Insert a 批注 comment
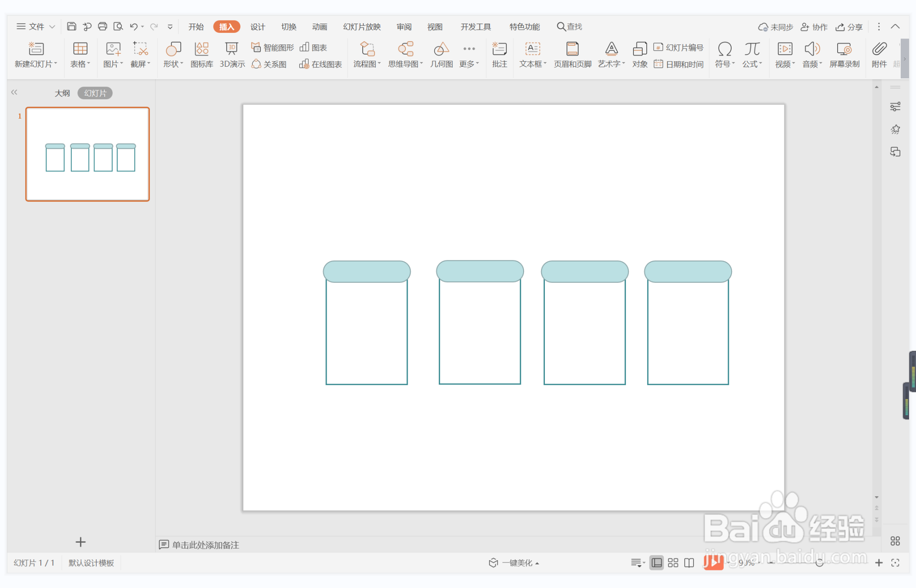This screenshot has width=916, height=588. pyautogui.click(x=499, y=55)
